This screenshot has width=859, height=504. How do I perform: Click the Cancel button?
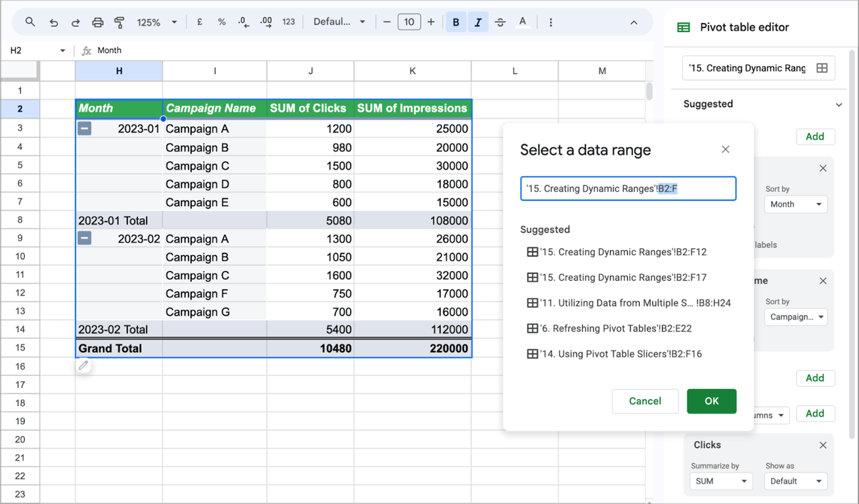[645, 401]
